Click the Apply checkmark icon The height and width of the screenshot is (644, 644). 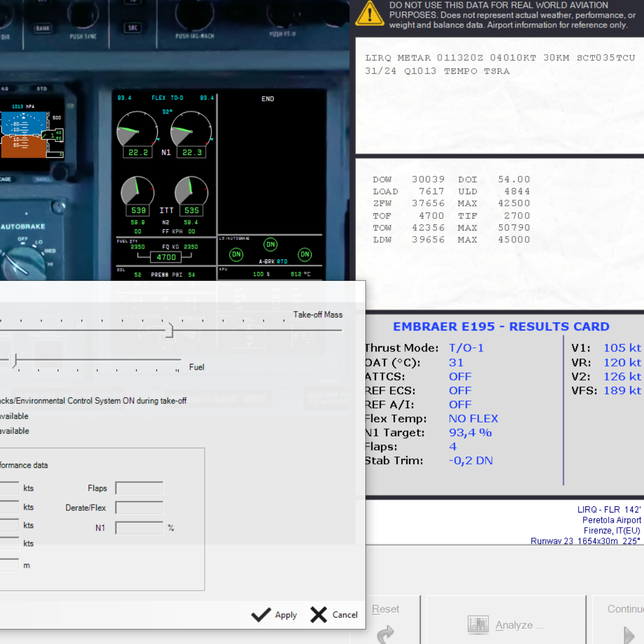[261, 615]
